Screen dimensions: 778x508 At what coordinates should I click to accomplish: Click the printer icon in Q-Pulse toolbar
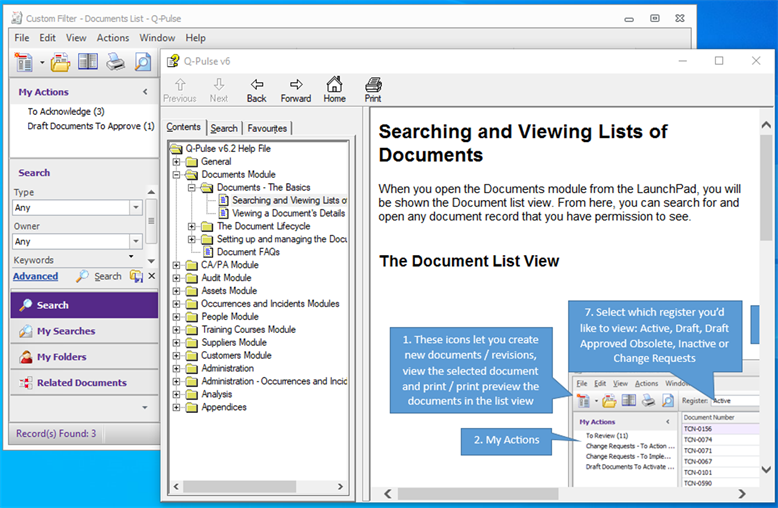tap(116, 63)
